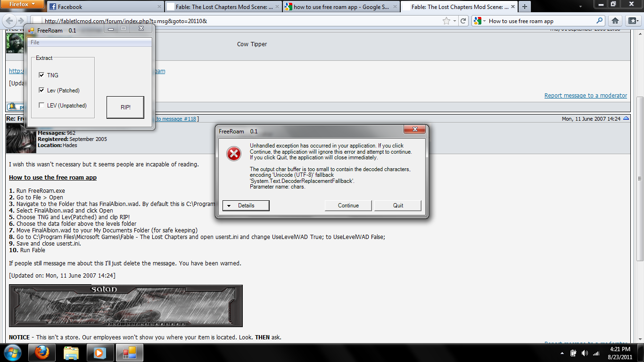
Task: Click the reload page icon
Action: tap(463, 21)
